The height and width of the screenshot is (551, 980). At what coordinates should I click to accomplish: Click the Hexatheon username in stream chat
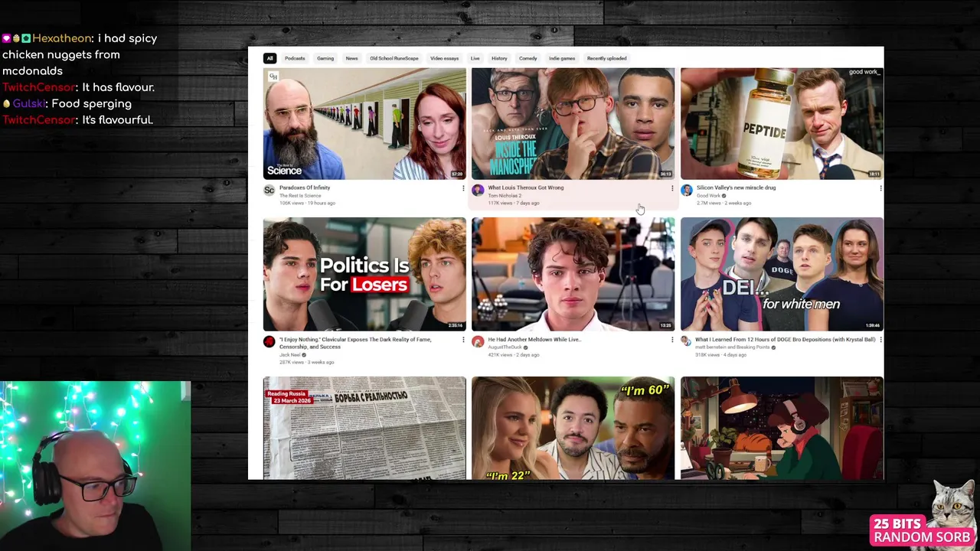pos(61,38)
